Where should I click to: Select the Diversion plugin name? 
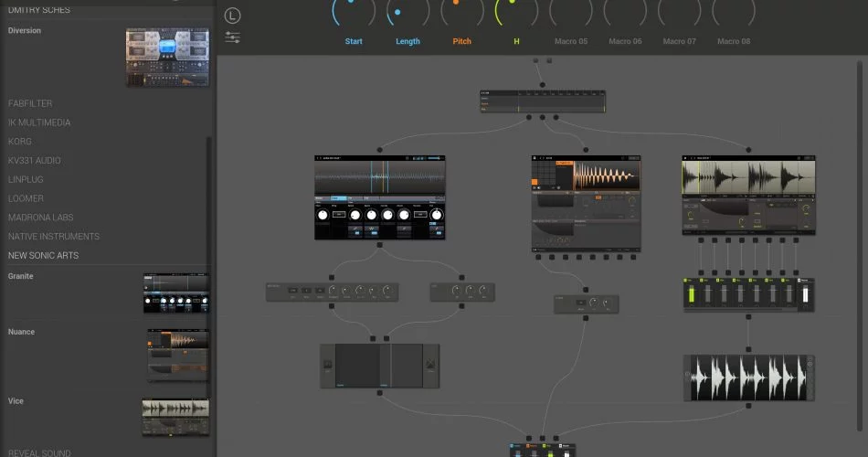click(25, 30)
